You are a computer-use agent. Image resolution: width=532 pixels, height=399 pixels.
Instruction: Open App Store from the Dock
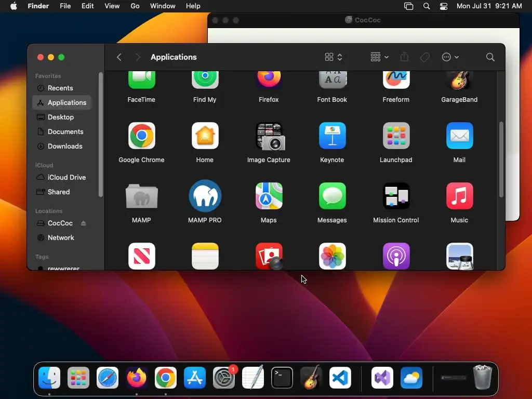click(195, 378)
